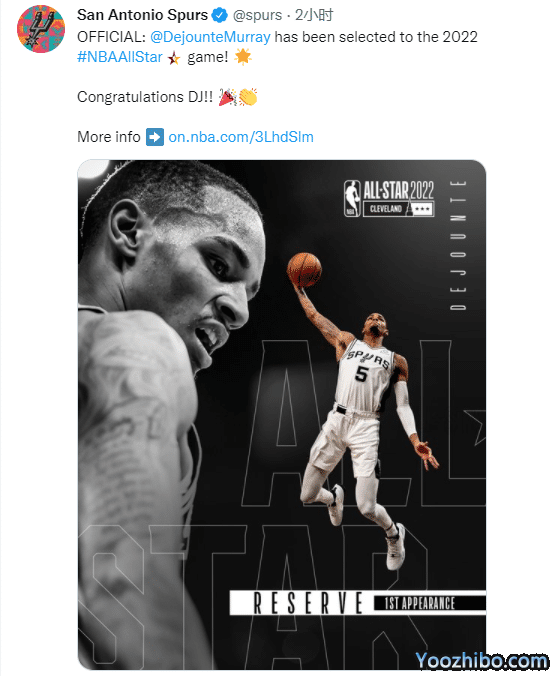The image size is (556, 676).
Task: Click the orange sun emoji after game!
Action: pos(243,56)
